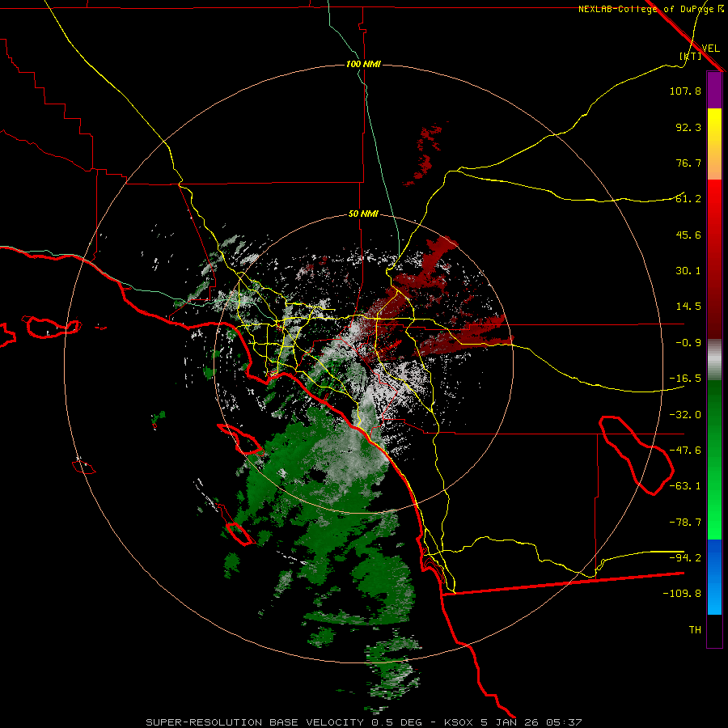The width and height of the screenshot is (728, 728).
Task: Click the -32.0 velocity scale value
Action: click(x=685, y=415)
